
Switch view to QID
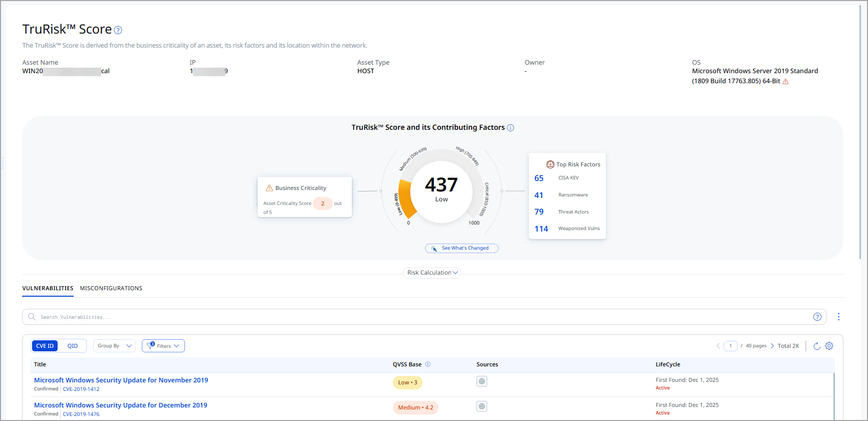click(73, 346)
